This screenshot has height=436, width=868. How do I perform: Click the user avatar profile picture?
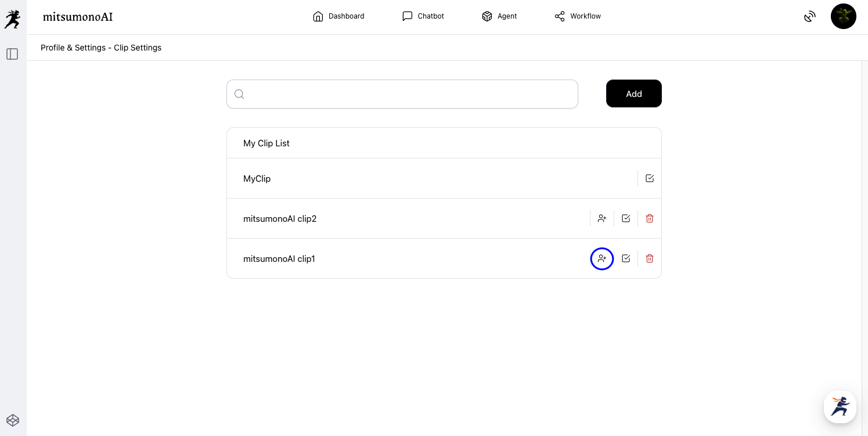[x=843, y=16]
